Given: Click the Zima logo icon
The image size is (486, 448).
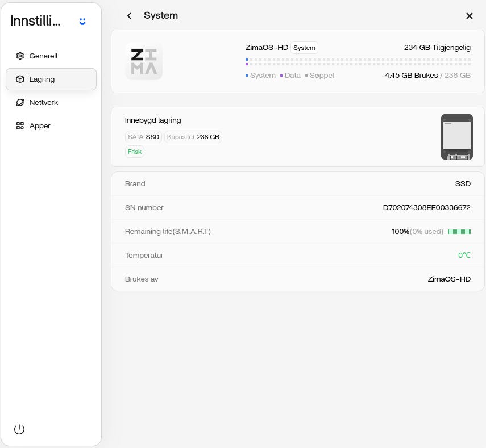Looking at the screenshot, I should click(144, 61).
